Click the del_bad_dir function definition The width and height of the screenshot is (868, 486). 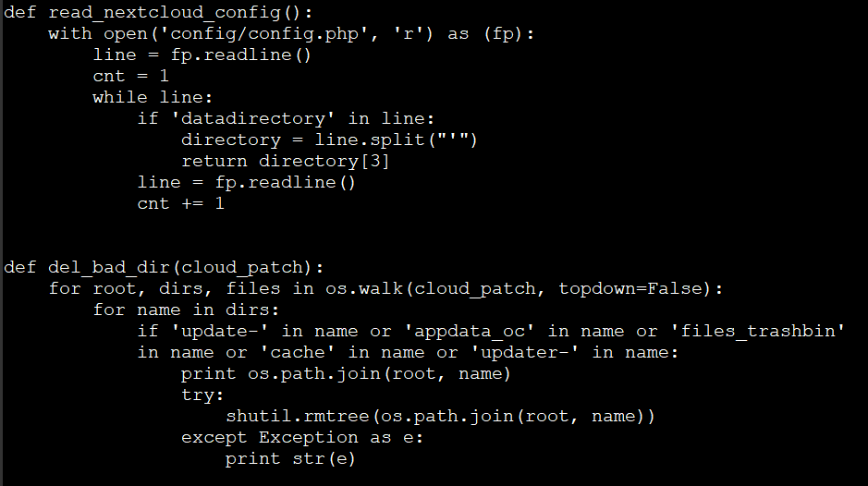click(x=164, y=267)
